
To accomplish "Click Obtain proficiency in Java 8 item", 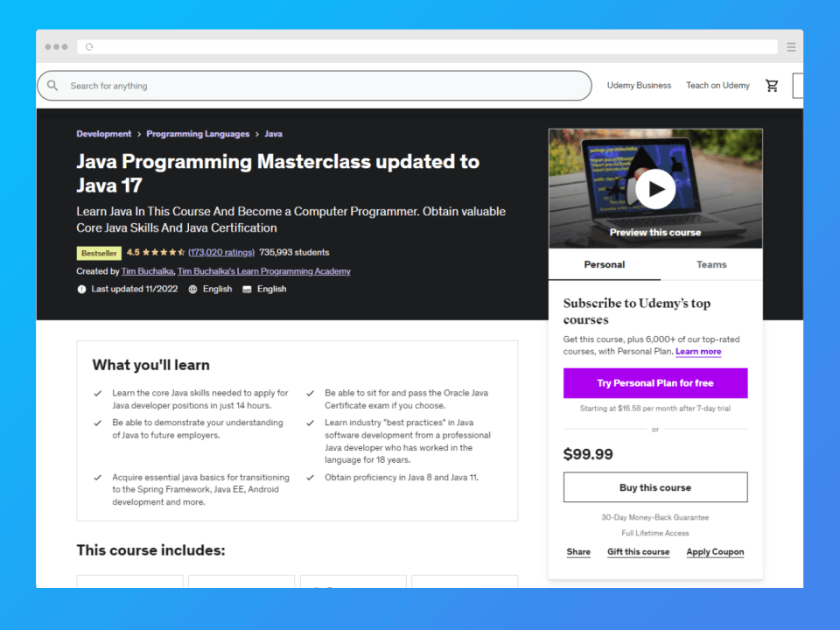I will click(x=402, y=478).
